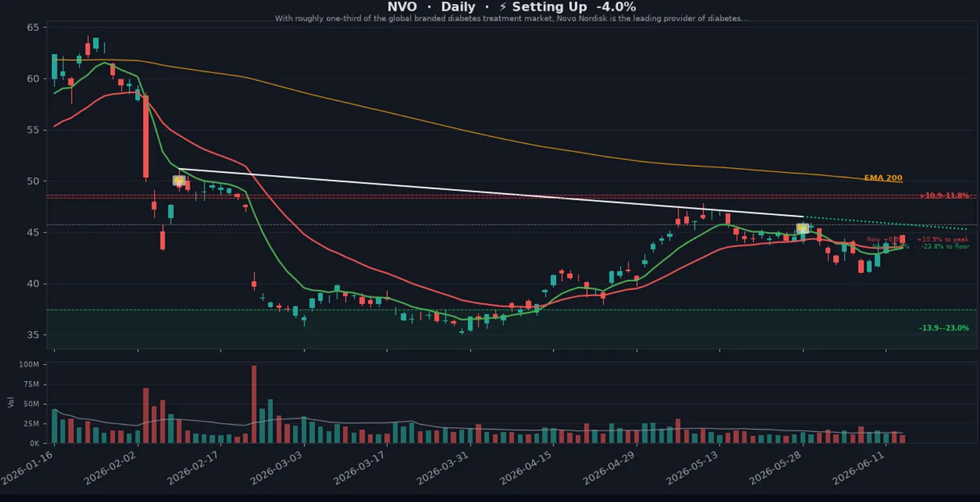Click the +10.9–11.8% resistance label
This screenshot has width=980, height=502.
(944, 195)
